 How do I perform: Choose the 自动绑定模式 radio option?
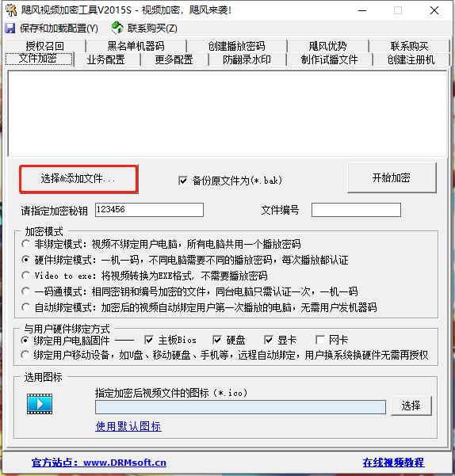pos(26,307)
